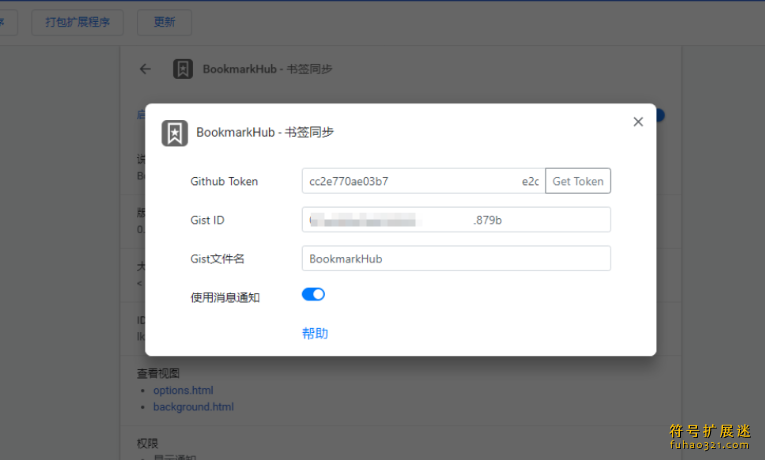Click the Gist文件名 input with BookmarkHub
Screen dimensions: 765x460
[456, 259]
